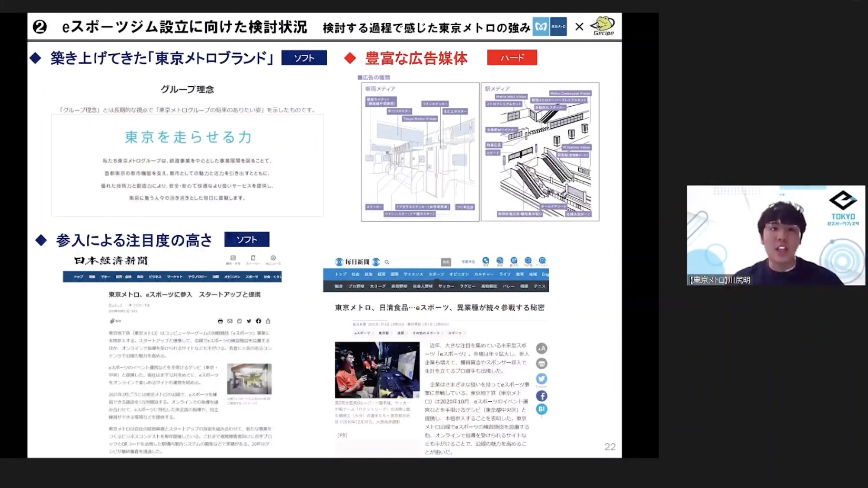
Task: Click the speaker webcam video thumbnail
Action: click(776, 235)
